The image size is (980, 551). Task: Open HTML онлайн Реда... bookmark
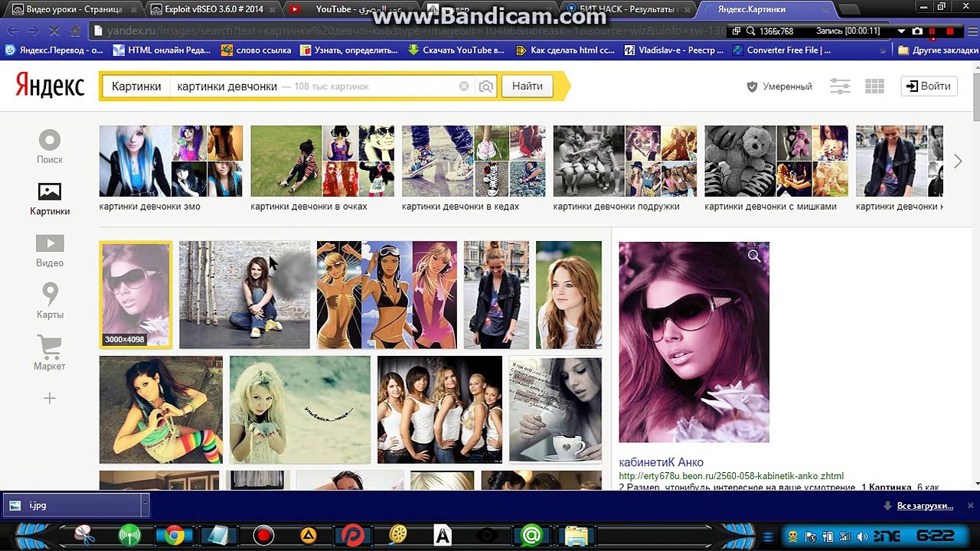pyautogui.click(x=162, y=50)
